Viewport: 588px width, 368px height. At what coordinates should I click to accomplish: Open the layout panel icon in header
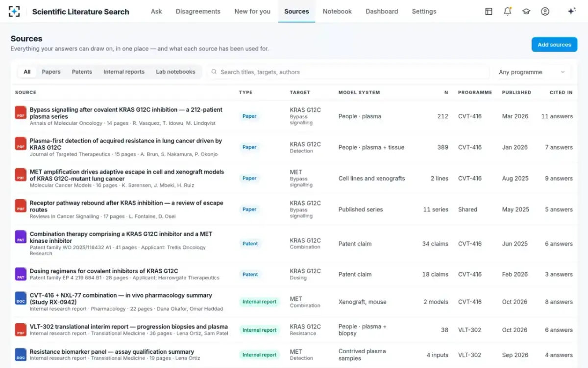tap(489, 11)
